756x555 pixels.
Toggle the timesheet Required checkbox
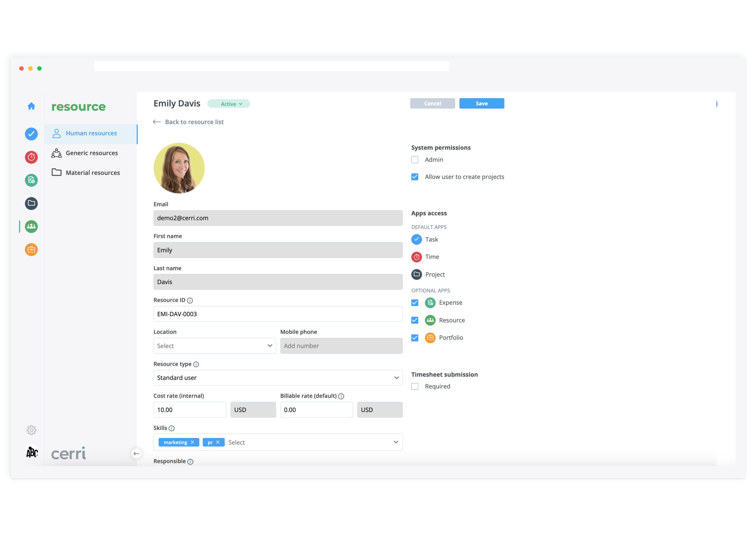415,387
